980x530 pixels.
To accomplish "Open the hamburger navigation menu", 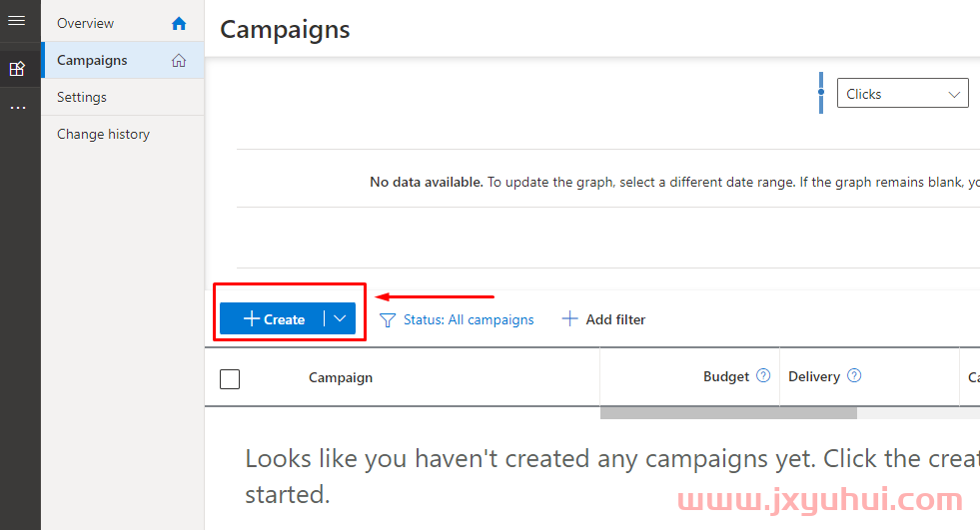I will coord(17,21).
